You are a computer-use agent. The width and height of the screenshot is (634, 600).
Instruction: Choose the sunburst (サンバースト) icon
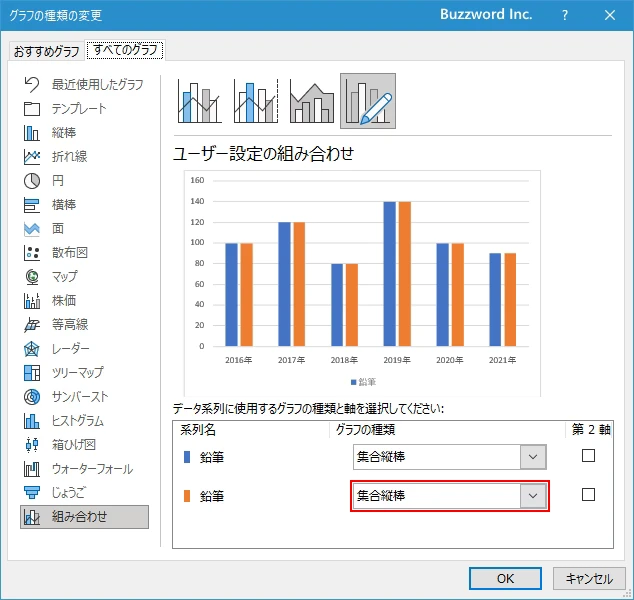(x=32, y=397)
